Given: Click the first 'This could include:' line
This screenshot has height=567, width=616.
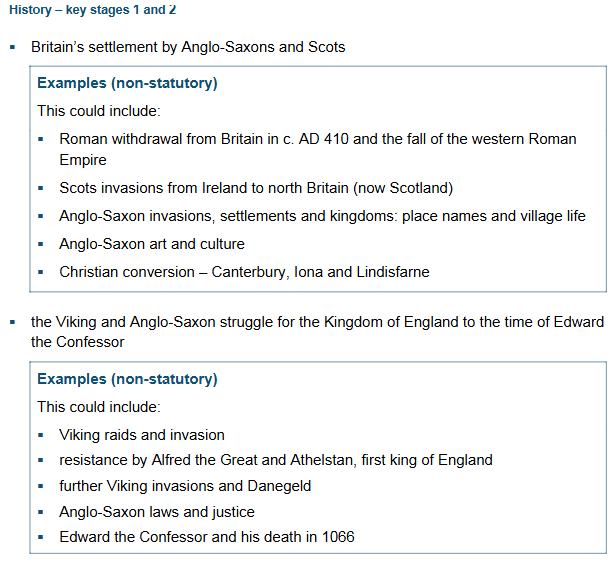Looking at the screenshot, I should (99, 111).
